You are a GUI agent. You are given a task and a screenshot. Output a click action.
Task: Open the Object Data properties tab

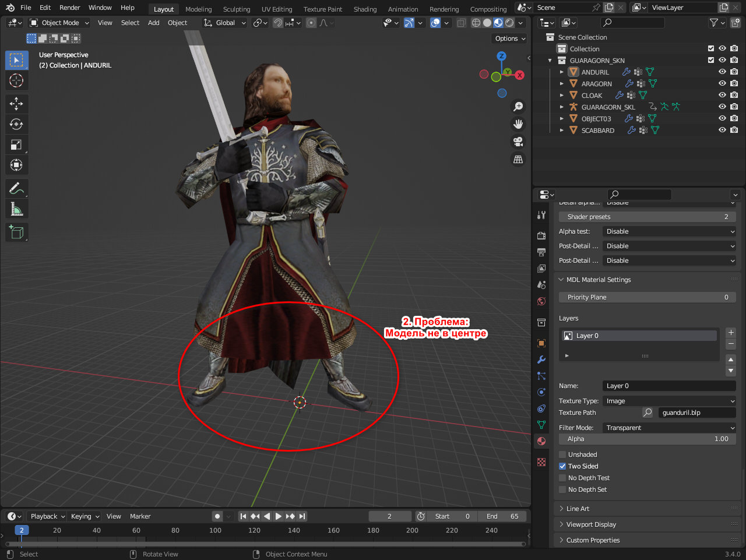[541, 425]
